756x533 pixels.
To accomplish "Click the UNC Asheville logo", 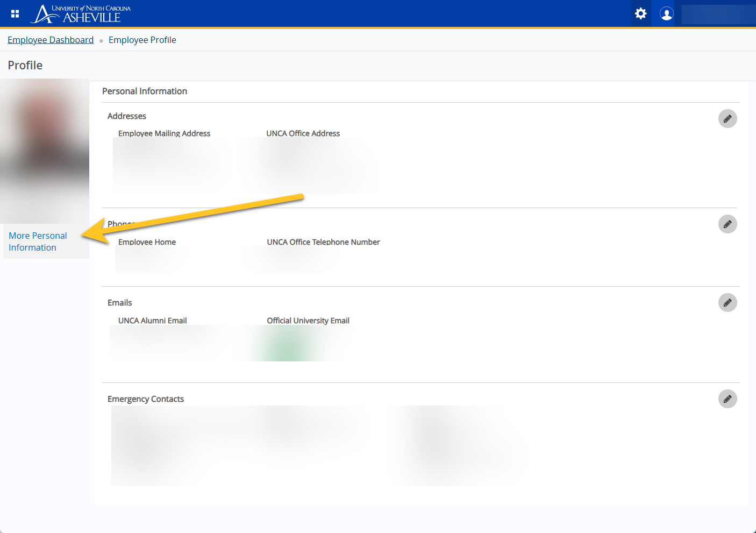I will (x=81, y=14).
